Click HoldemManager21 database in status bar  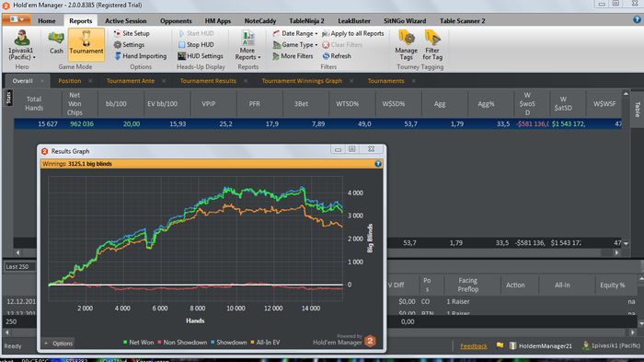tap(541, 346)
